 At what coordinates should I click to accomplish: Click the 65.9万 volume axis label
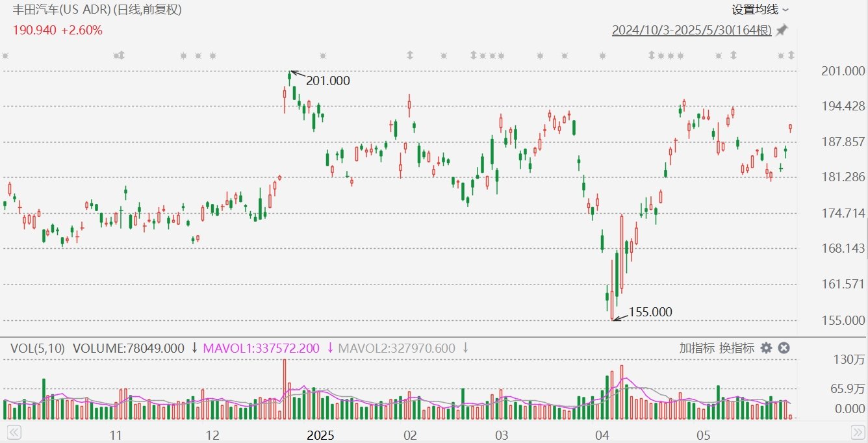pyautogui.click(x=847, y=389)
